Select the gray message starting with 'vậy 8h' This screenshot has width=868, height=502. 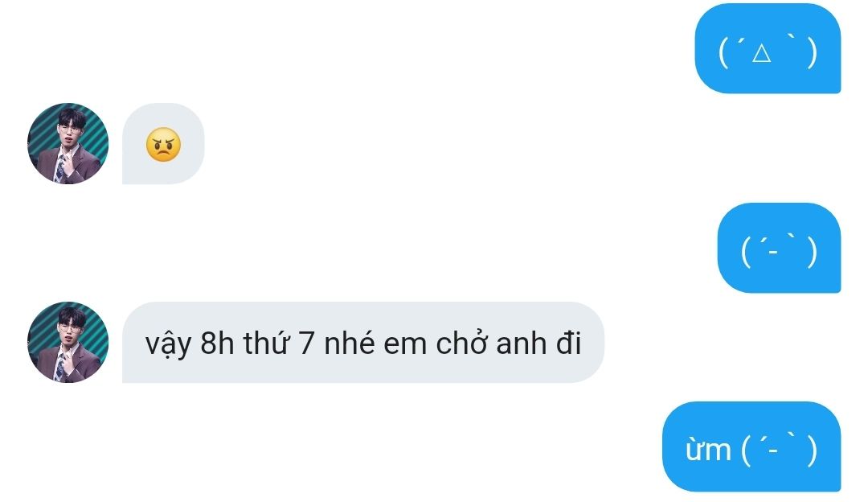point(363,343)
